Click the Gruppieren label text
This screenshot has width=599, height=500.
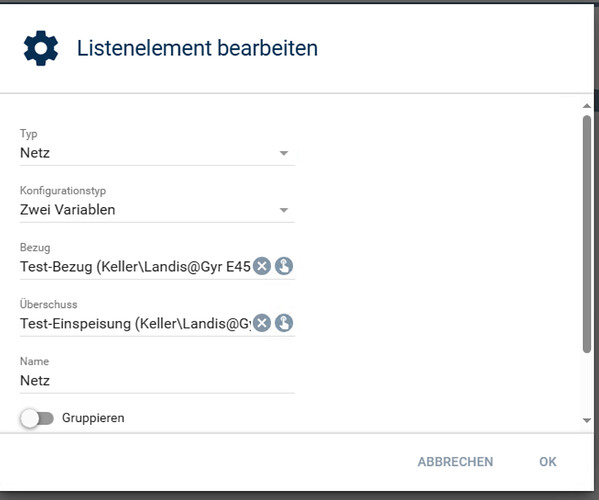click(x=93, y=418)
